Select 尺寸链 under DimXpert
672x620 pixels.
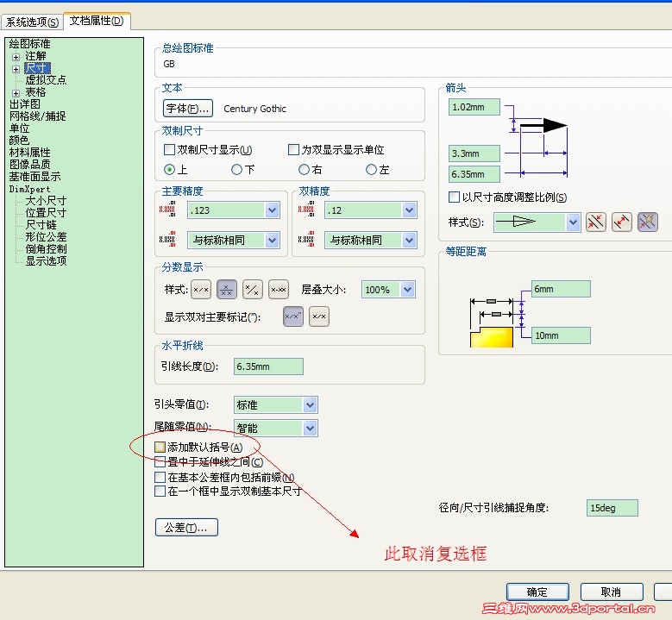(41, 224)
